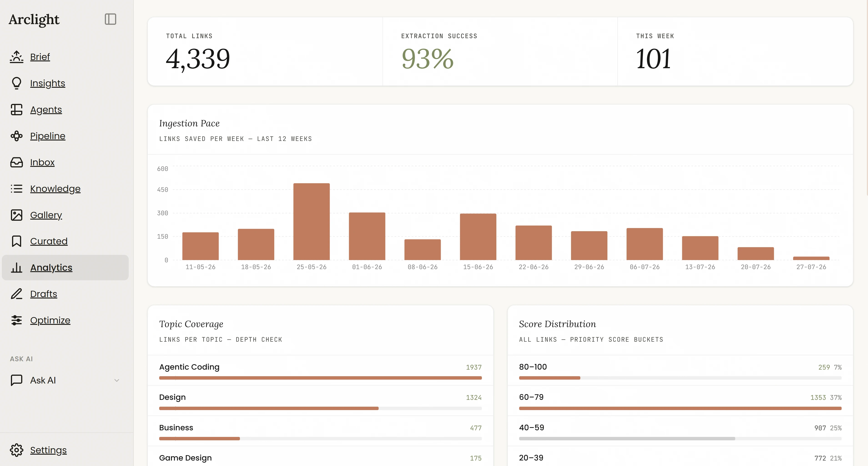Click the Settings gear icon
The image size is (868, 466).
pos(17,450)
